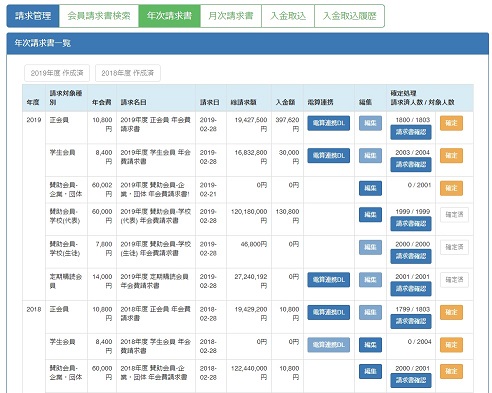Click 電算連携DL for 2018 学生会員
Screen dimensions: 492x393
[x=329, y=345]
